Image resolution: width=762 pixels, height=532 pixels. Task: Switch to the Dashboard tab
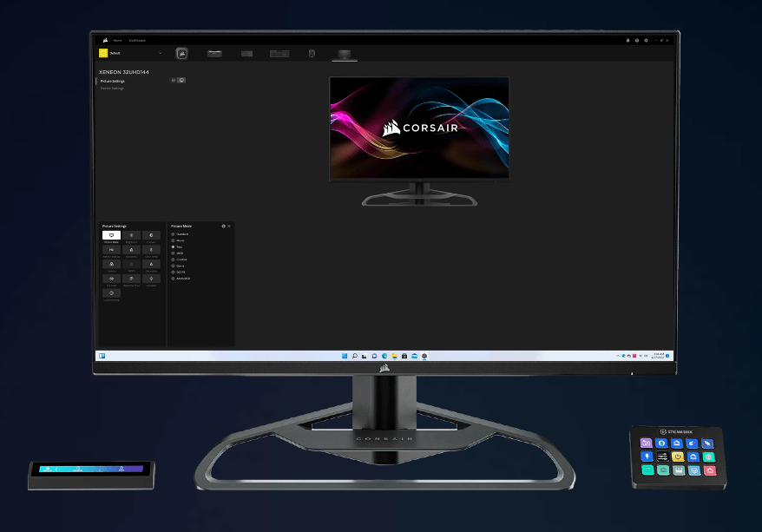click(137, 40)
